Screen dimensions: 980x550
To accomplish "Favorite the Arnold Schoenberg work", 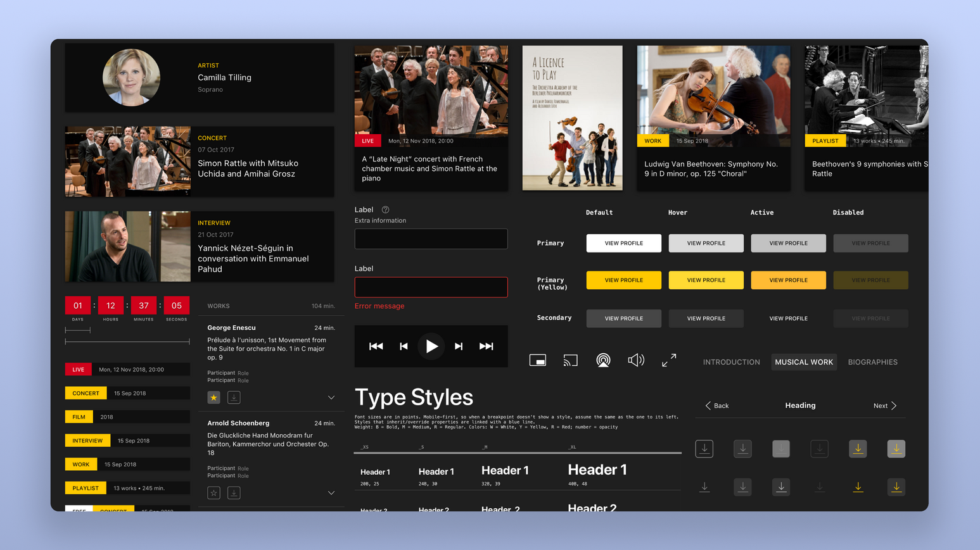I will point(213,492).
